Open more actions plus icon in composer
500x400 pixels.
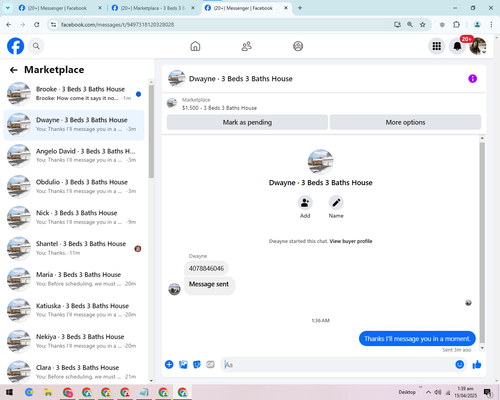pyautogui.click(x=169, y=364)
